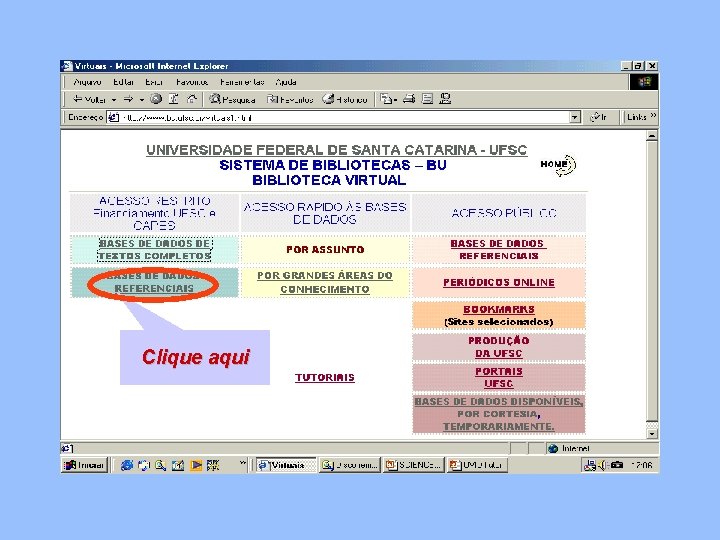The width and height of the screenshot is (720, 540).
Task: Switch to the UMI taskbar button
Action: coord(477,465)
